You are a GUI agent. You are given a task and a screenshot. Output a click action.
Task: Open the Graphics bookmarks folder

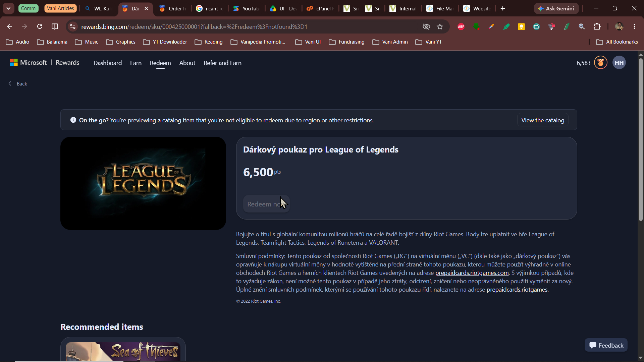tap(121, 42)
